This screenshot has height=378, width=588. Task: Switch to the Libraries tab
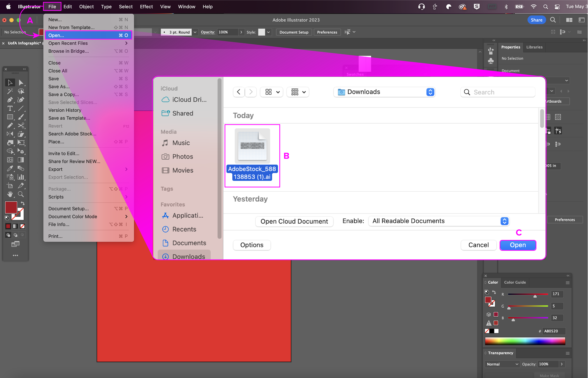click(534, 47)
